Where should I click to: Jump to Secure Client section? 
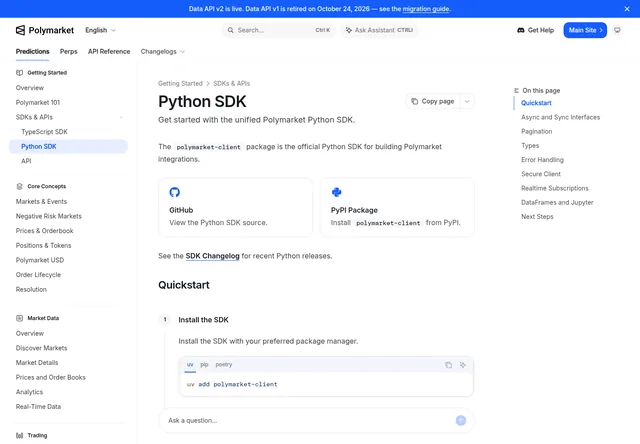click(541, 174)
